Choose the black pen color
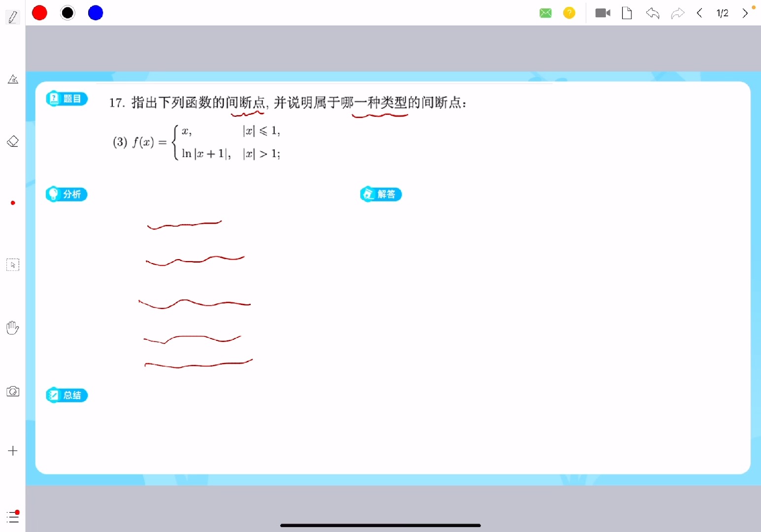 67,13
